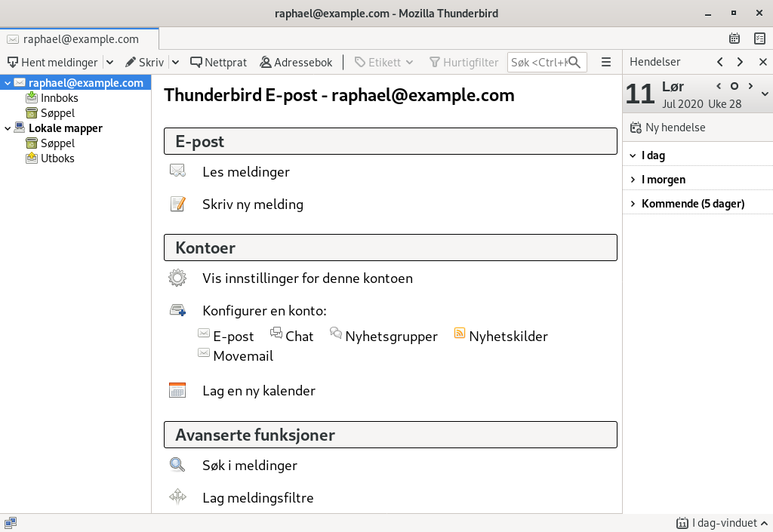Select the Søk i meldinger magnifier icon

coord(177,465)
